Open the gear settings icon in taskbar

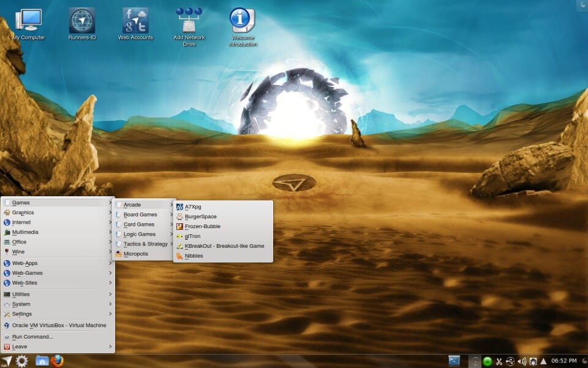pos(22,361)
